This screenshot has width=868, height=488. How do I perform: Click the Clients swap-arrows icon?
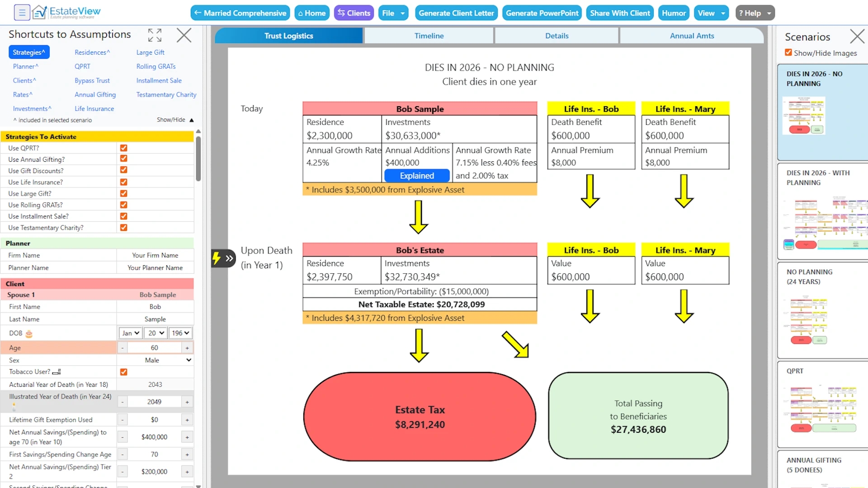point(341,13)
